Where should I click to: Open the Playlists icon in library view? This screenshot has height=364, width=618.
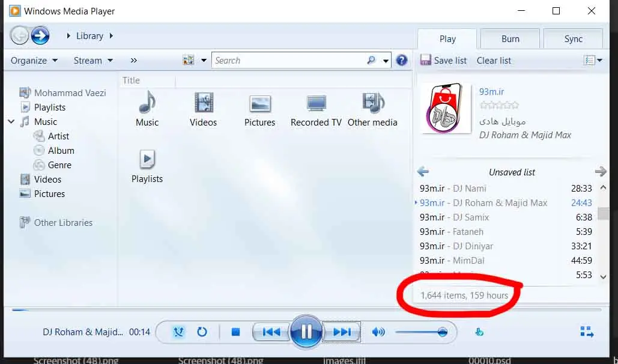147,166
